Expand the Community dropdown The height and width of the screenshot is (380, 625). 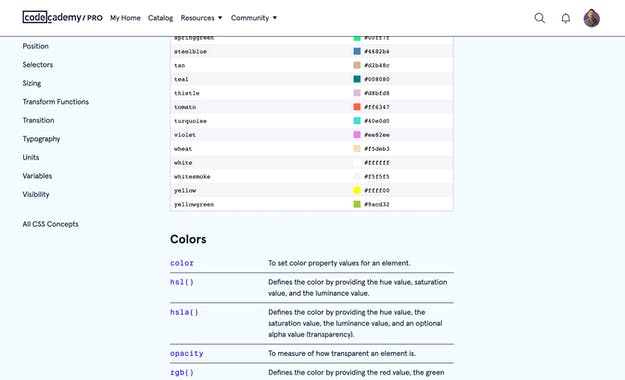tap(254, 18)
